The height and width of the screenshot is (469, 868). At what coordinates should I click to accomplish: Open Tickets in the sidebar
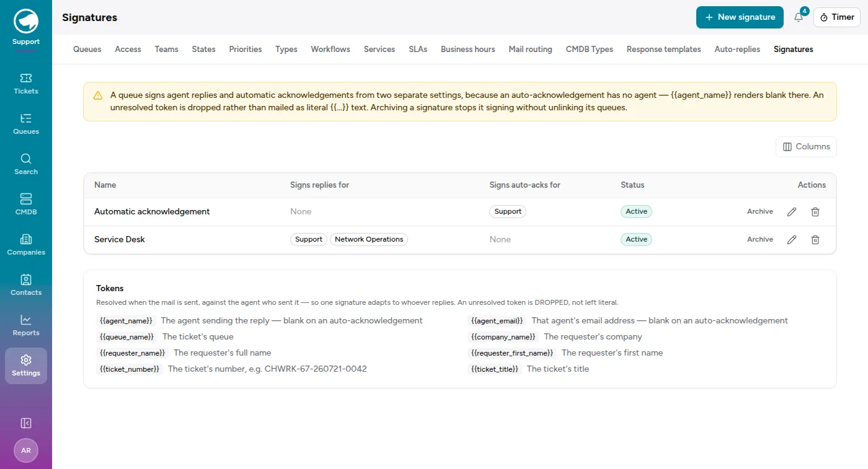coord(26,84)
